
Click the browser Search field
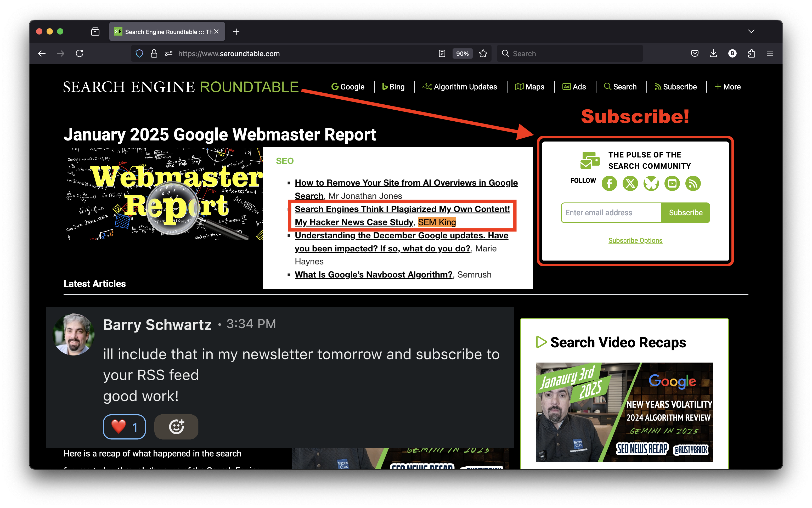point(570,53)
